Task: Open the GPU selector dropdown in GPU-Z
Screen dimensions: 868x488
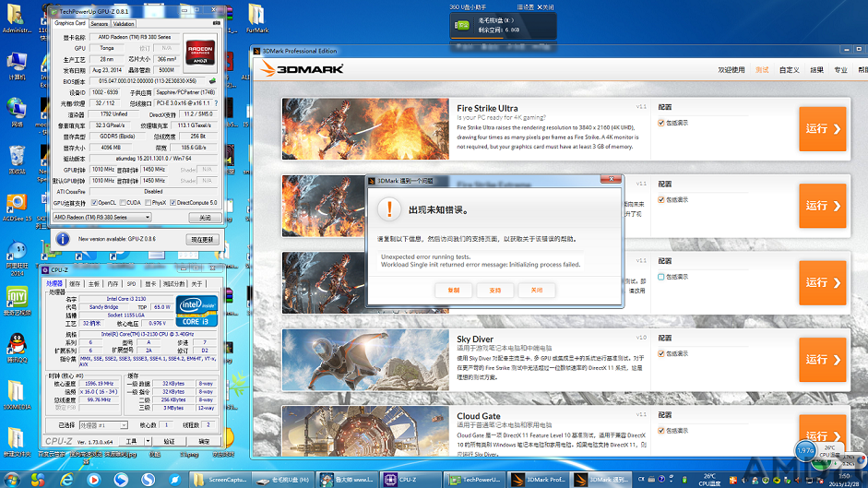Action: coord(101,217)
